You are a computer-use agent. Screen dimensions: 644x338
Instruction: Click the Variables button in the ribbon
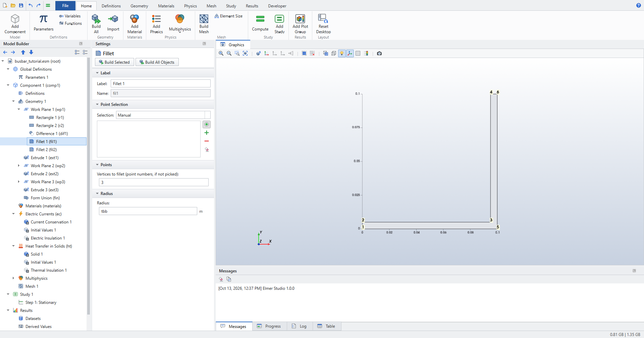(70, 16)
